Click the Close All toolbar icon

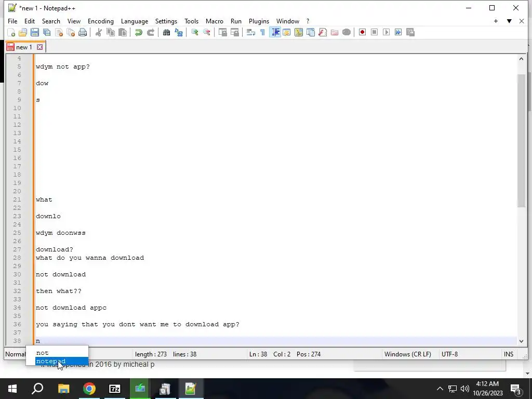(x=71, y=32)
